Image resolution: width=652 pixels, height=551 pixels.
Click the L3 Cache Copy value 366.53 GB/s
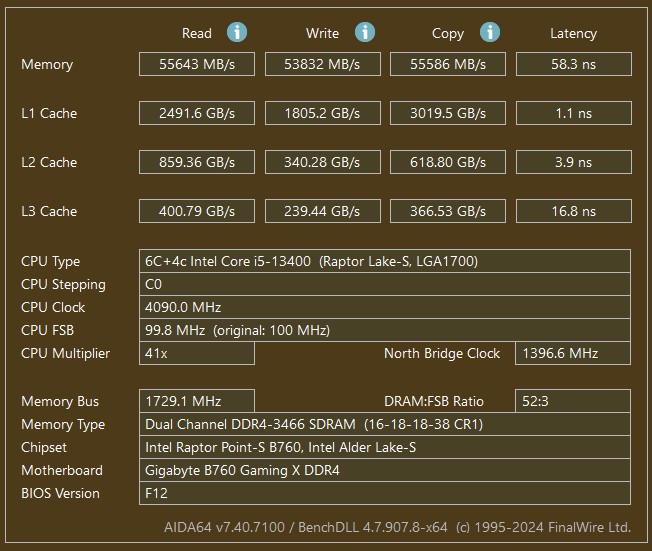[x=448, y=211]
